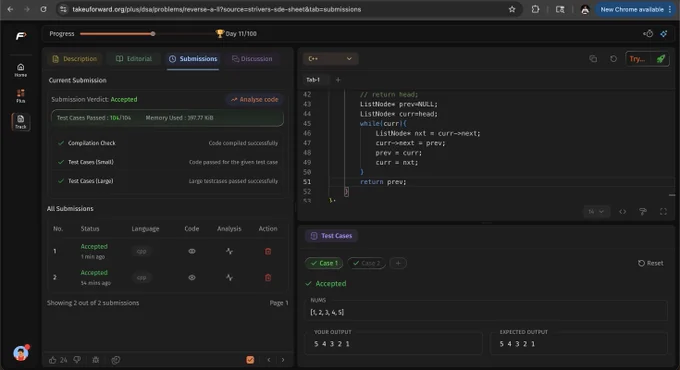This screenshot has height=370, width=680.
Task: Dislike the problem with thumbs down
Action: [x=77, y=360]
